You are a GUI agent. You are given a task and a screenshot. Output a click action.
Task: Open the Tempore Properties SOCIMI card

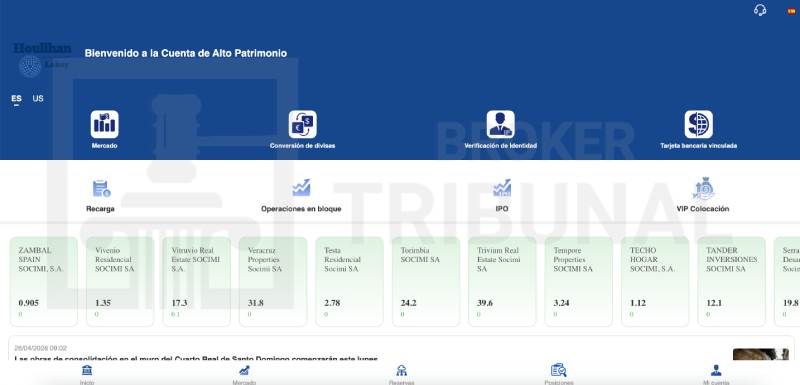pos(579,281)
